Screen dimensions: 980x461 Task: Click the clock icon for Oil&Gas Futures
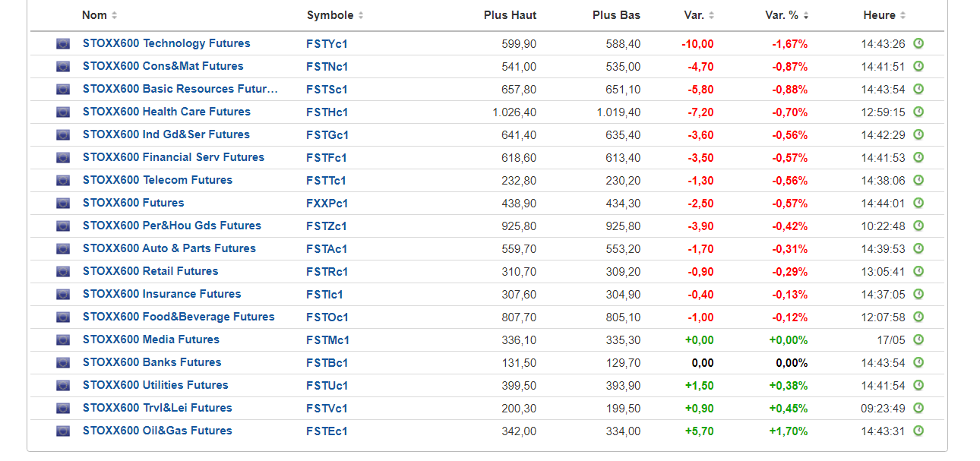918,431
